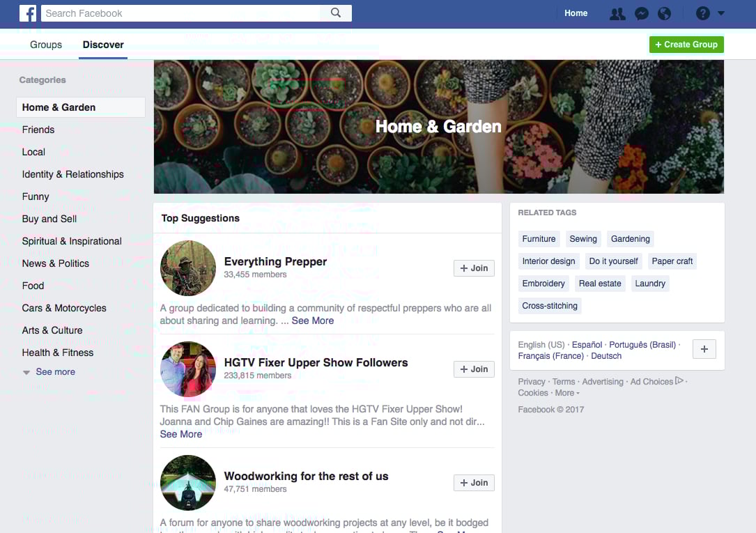Open the notifications globe icon
This screenshot has width=756, height=533.
(665, 13)
